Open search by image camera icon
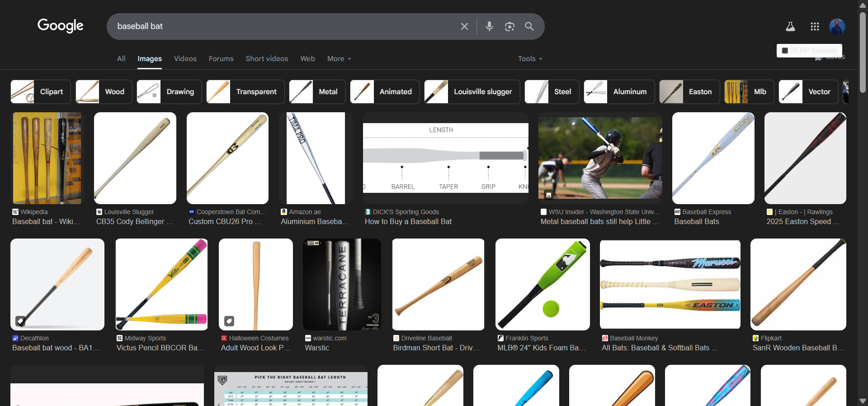Screen dimensions: 868x406 click(509, 26)
